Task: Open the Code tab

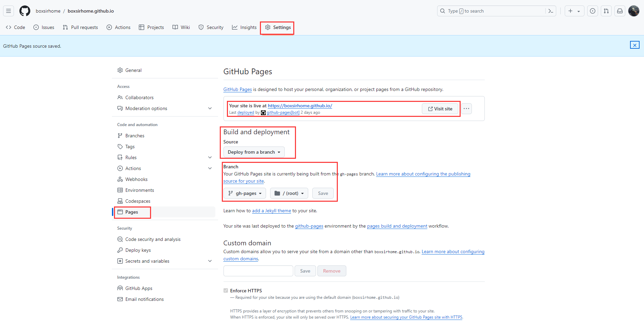Action: coord(15,27)
